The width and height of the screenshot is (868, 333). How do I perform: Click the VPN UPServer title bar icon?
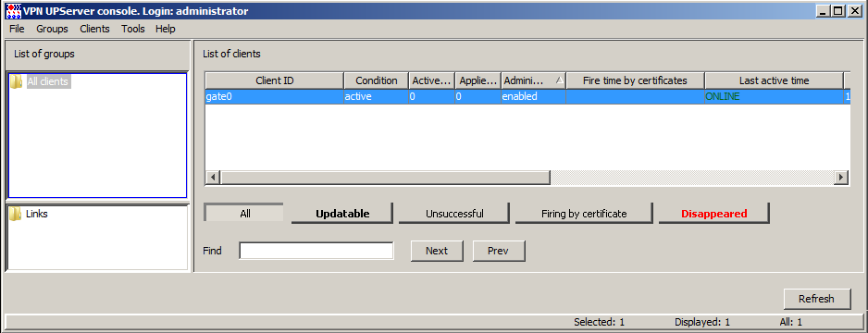point(13,10)
